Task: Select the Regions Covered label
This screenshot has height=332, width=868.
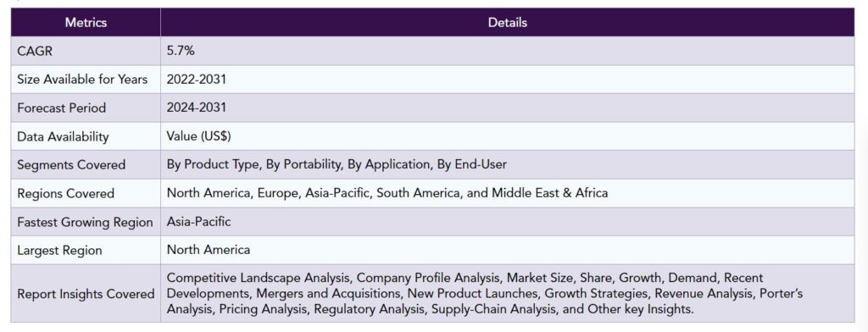Action: pos(66,194)
